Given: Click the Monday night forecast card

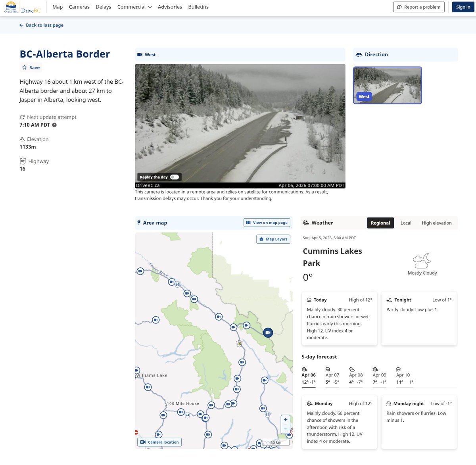Looking at the screenshot, I should tap(419, 422).
